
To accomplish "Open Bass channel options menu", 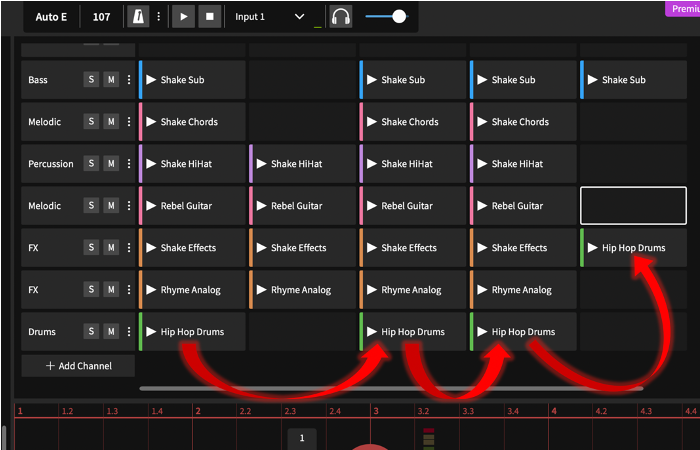I will 129,80.
